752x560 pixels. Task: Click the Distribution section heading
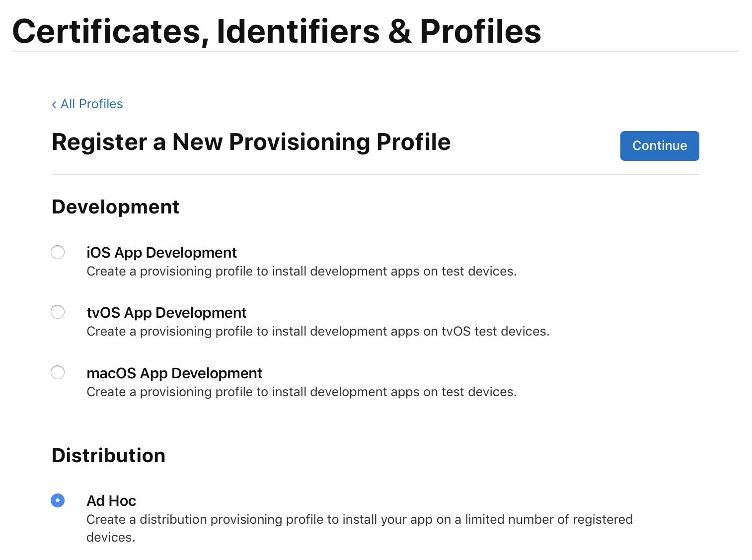click(108, 456)
